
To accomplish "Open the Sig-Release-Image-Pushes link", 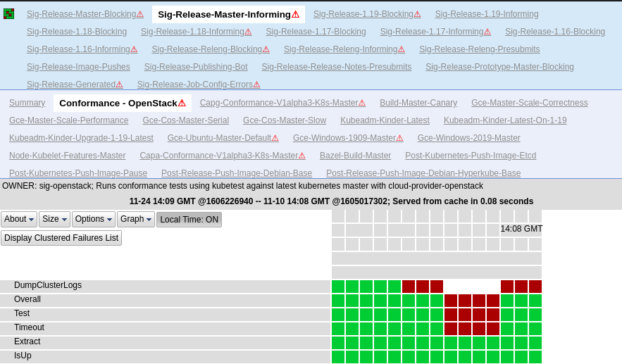I will (x=78, y=67).
